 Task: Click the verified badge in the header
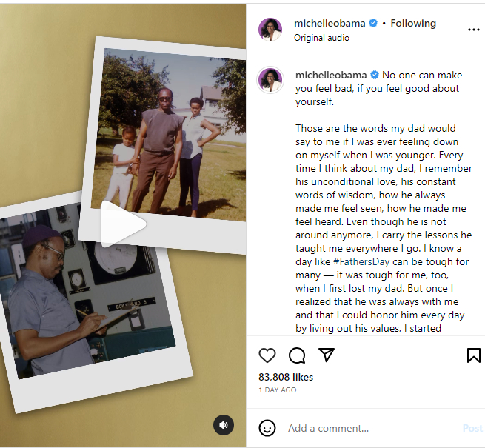374,23
